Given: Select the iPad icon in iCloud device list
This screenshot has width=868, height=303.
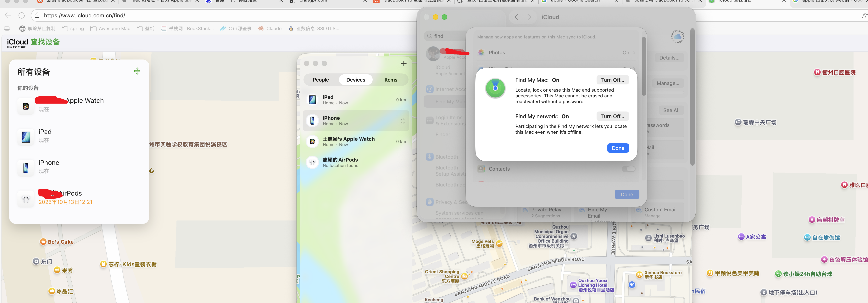Looking at the screenshot, I should click(26, 137).
